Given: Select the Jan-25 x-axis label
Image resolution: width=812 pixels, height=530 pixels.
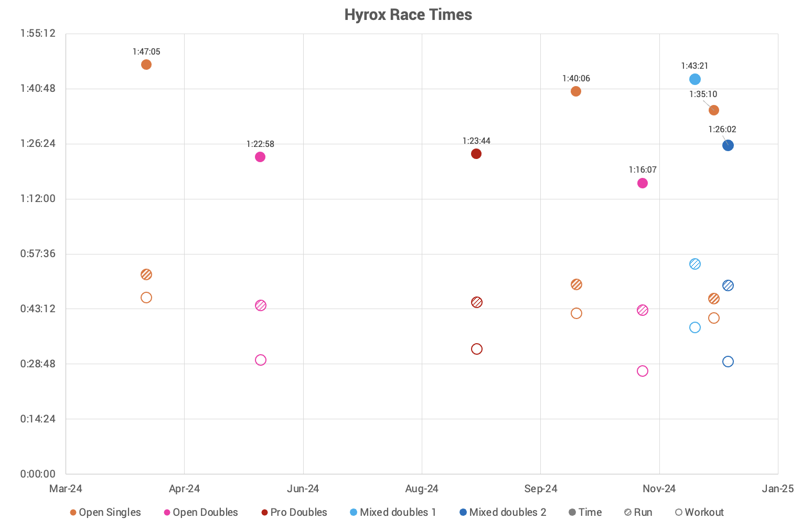Looking at the screenshot, I should (778, 489).
